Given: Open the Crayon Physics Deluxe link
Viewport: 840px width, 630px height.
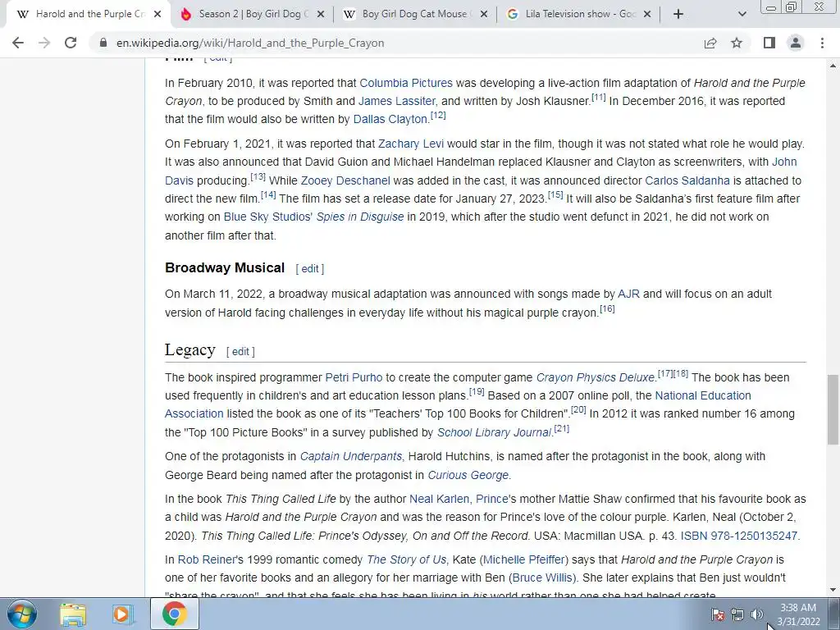Looking at the screenshot, I should coord(596,377).
